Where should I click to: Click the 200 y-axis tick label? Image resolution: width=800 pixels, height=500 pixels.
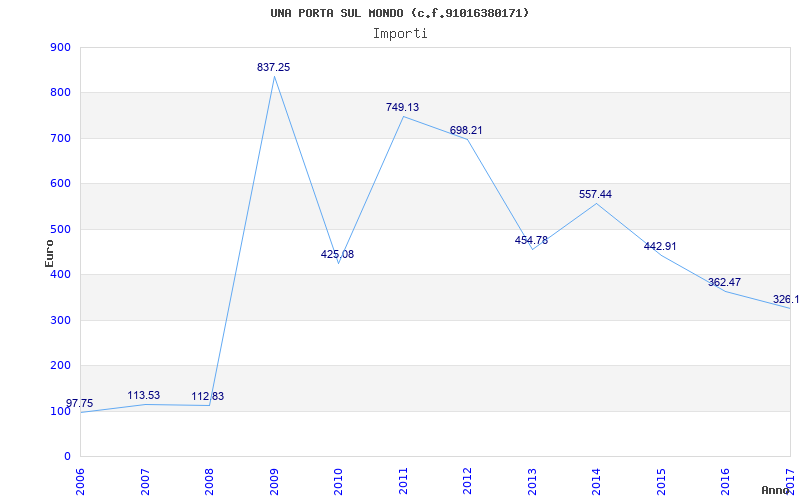(61, 366)
